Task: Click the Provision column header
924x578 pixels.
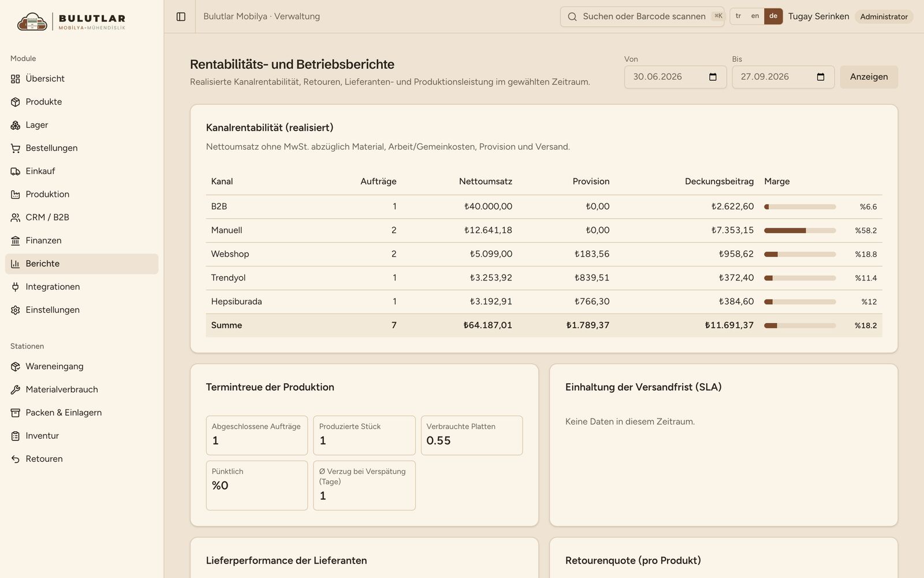Action: [x=591, y=181]
